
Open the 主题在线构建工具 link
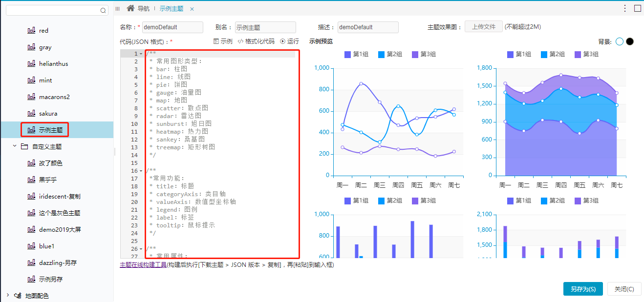click(143, 265)
